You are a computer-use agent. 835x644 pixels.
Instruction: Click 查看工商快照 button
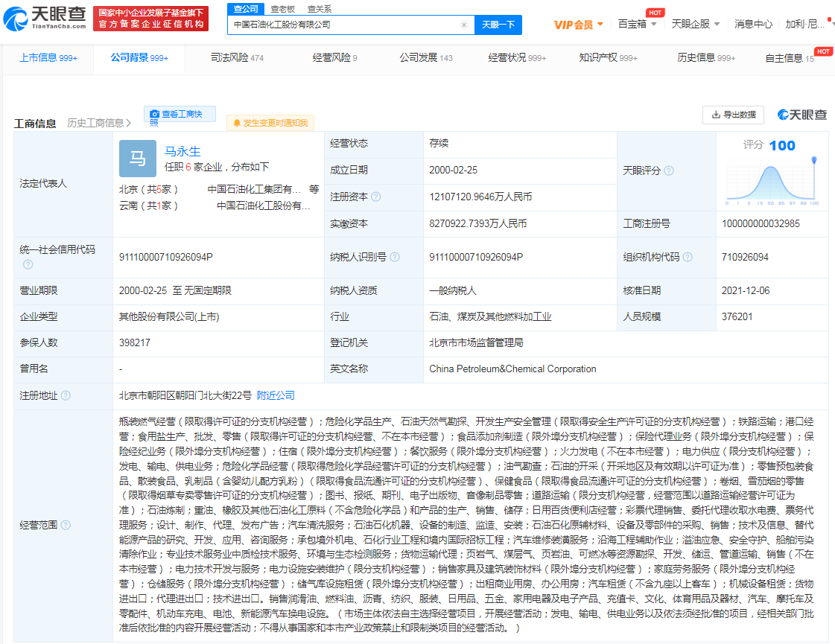click(180, 115)
